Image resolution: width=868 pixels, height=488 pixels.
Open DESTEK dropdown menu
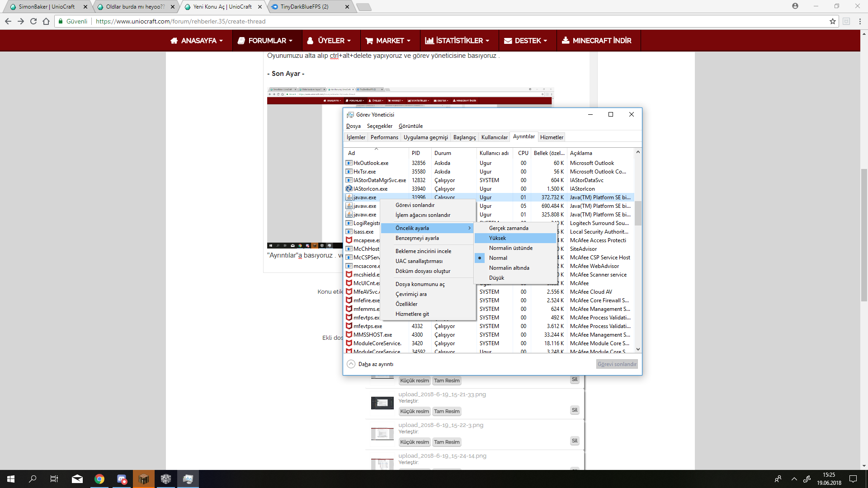click(525, 41)
